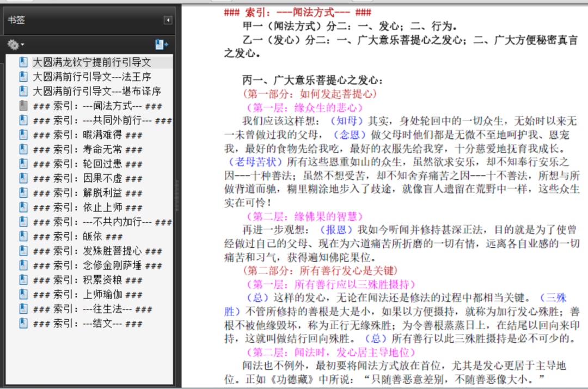The height and width of the screenshot is (389, 588).
Task: Click grey bookmark icon beside 闻法方式
Action: [x=23, y=106]
